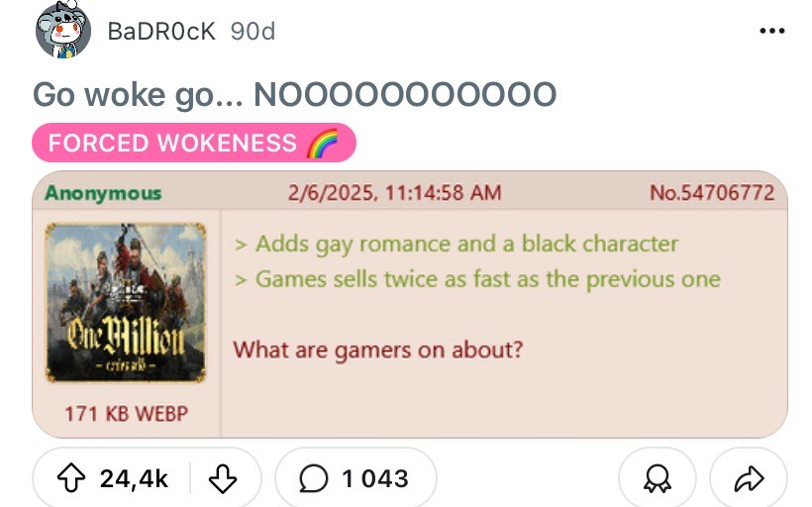Open the 1 043 comments count
The height and width of the screenshot is (507, 812).
375,478
